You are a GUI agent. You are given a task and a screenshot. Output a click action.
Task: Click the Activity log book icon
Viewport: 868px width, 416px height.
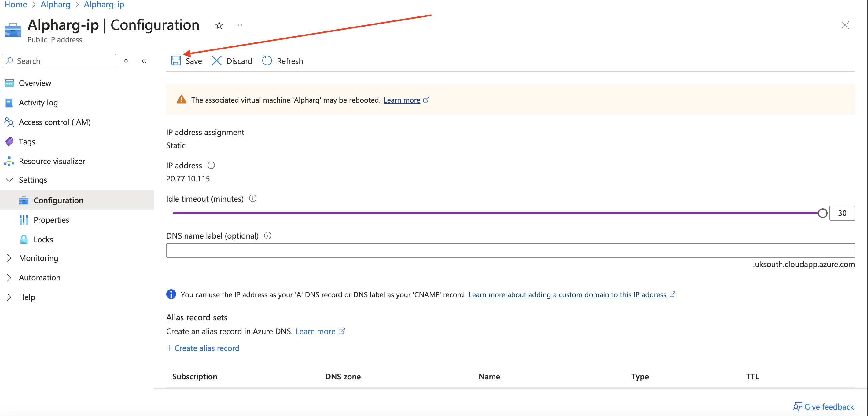9,102
